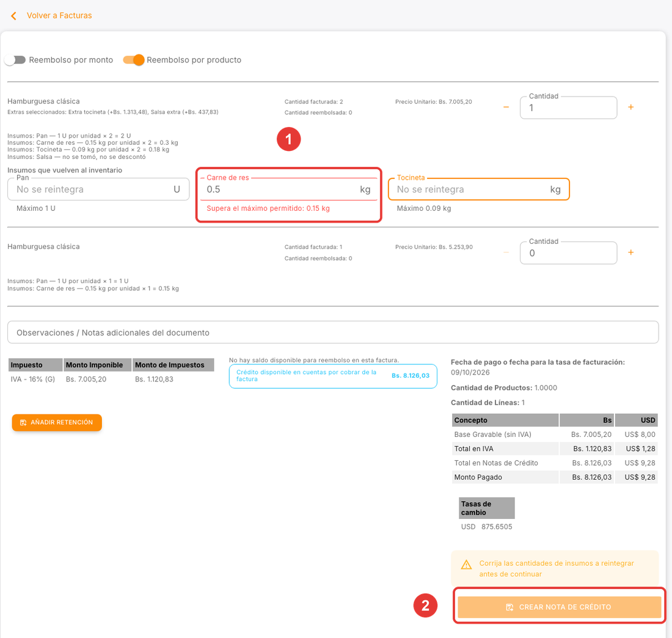Viewport: 672px width, 638px height.
Task: Click the 'Extras seleccionados' line of the first hamburger
Action: [113, 112]
